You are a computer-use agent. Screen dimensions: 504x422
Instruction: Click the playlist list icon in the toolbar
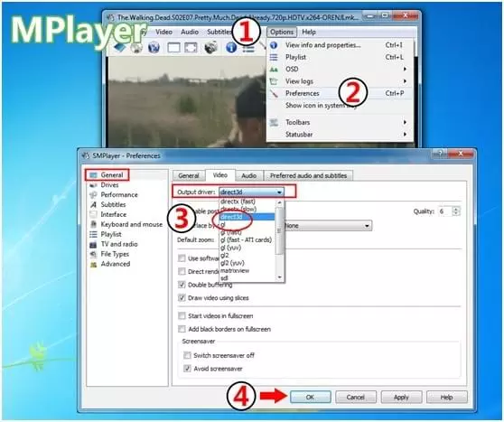click(248, 49)
